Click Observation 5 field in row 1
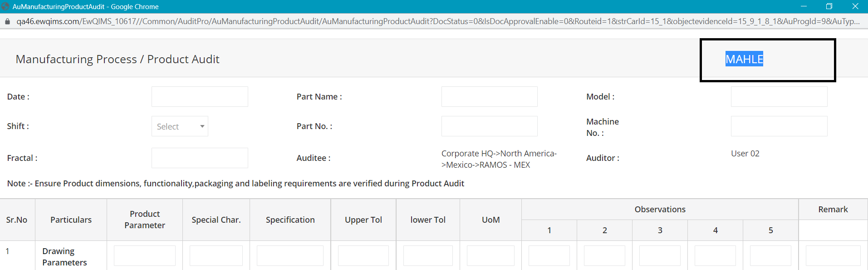The width and height of the screenshot is (868, 270). click(770, 256)
